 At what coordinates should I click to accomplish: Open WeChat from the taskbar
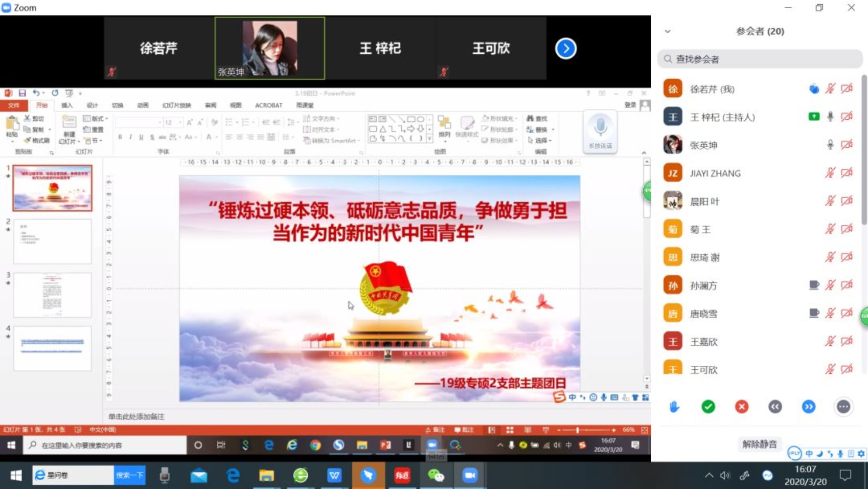click(436, 476)
